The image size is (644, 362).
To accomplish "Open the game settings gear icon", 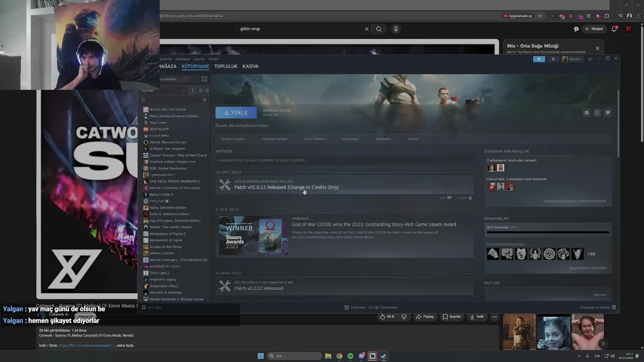I will (x=586, y=113).
